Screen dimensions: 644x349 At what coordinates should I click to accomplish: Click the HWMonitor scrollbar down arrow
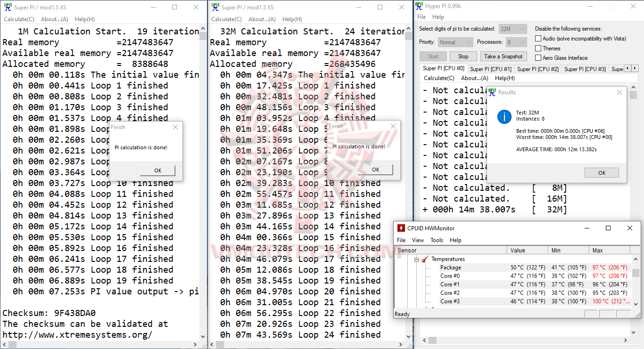636,303
